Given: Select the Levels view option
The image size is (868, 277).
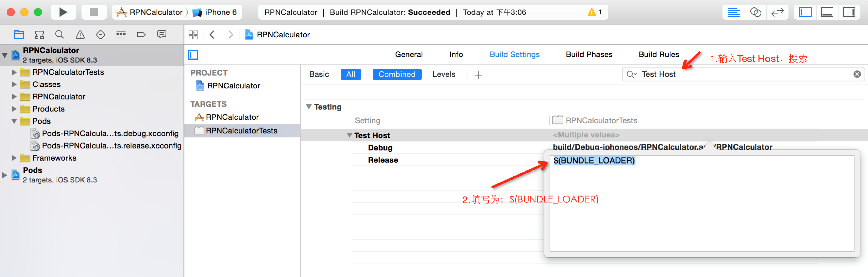Looking at the screenshot, I should [x=444, y=74].
